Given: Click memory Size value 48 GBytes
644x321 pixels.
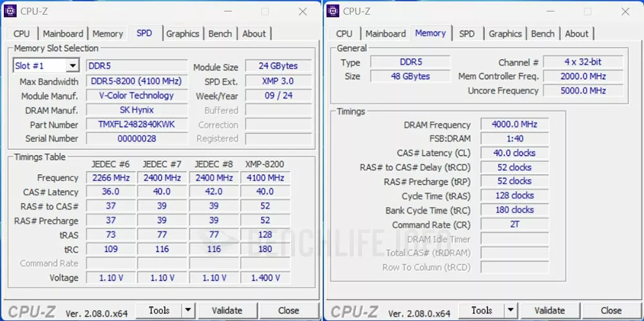Looking at the screenshot, I should (410, 77).
